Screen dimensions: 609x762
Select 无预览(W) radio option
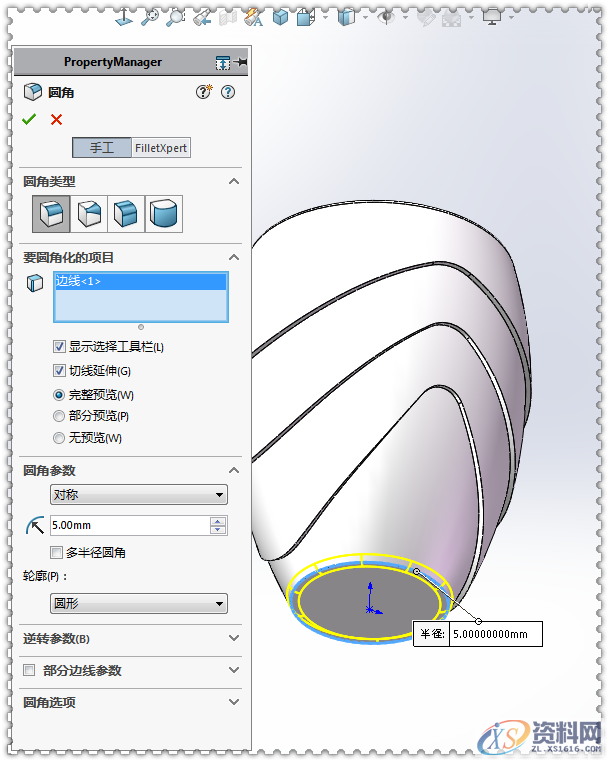[x=59, y=438]
